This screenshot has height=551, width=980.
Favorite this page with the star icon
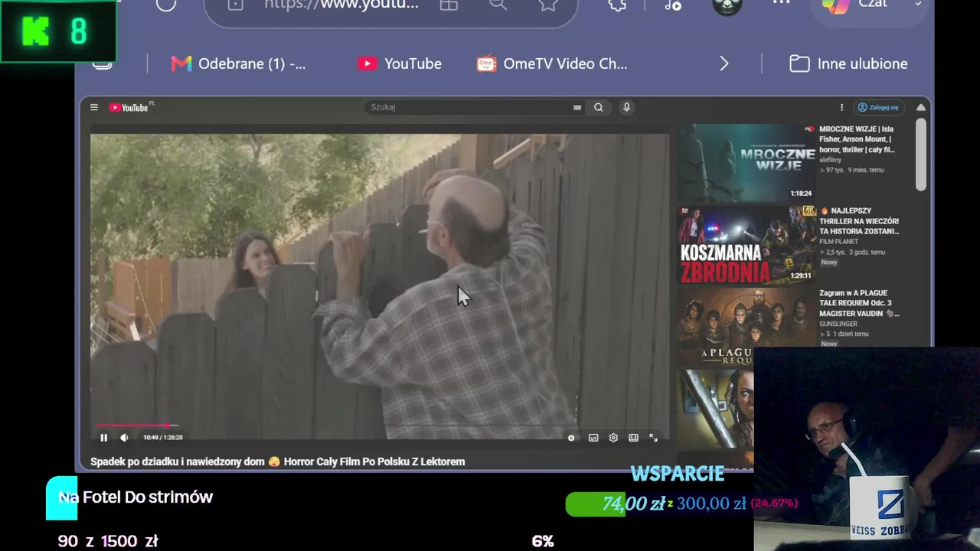click(548, 5)
